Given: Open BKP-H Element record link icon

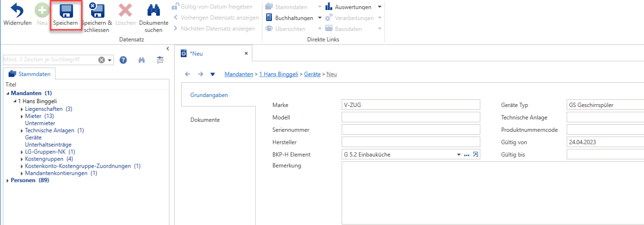Looking at the screenshot, I should 475,155.
